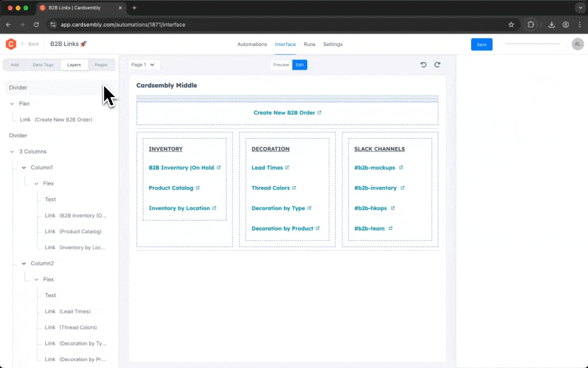
Task: Open the browser Extensions puzzle icon
Action: pos(531,24)
